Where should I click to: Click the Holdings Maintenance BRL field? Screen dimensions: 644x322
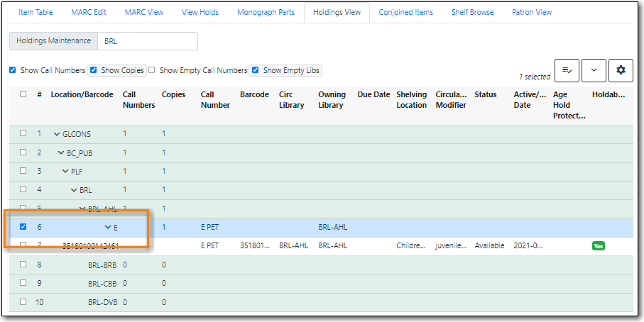pyautogui.click(x=147, y=41)
